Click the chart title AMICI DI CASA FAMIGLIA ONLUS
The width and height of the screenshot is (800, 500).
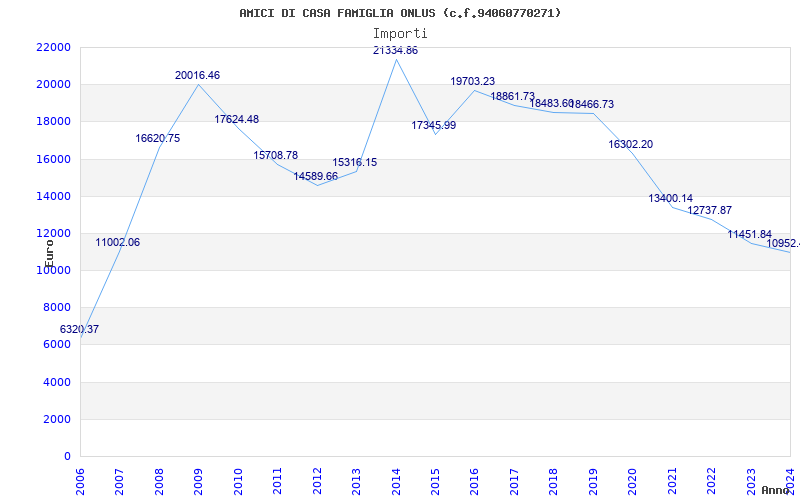[x=400, y=13]
